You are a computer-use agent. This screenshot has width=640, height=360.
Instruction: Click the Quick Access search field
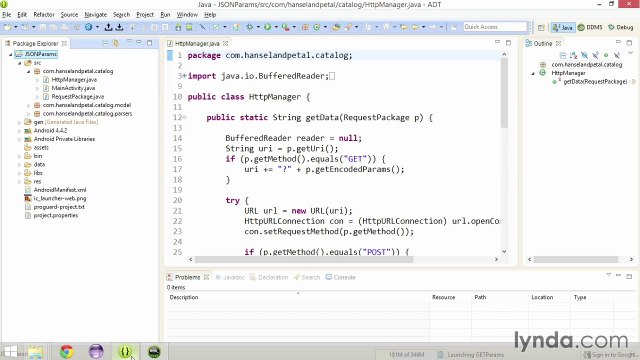[495, 27]
